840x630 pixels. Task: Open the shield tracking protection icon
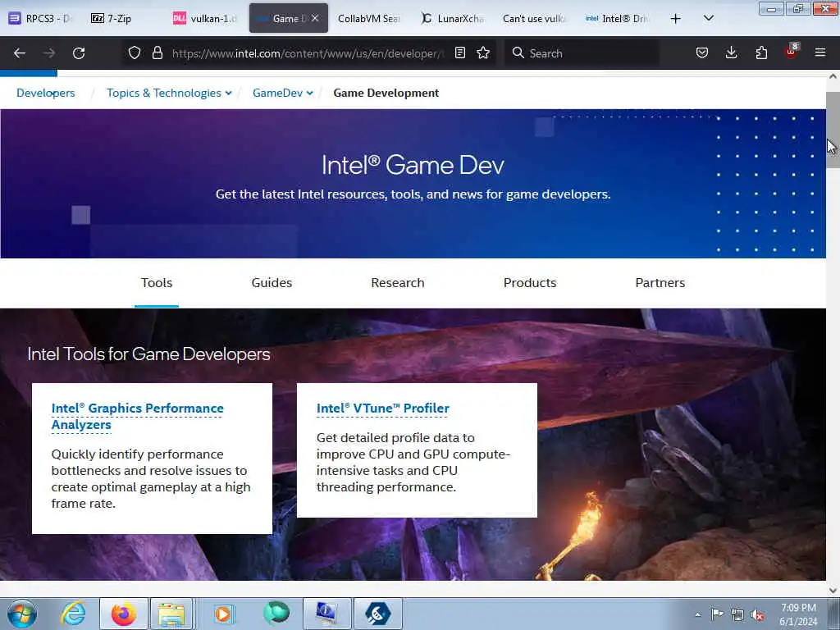tap(135, 52)
